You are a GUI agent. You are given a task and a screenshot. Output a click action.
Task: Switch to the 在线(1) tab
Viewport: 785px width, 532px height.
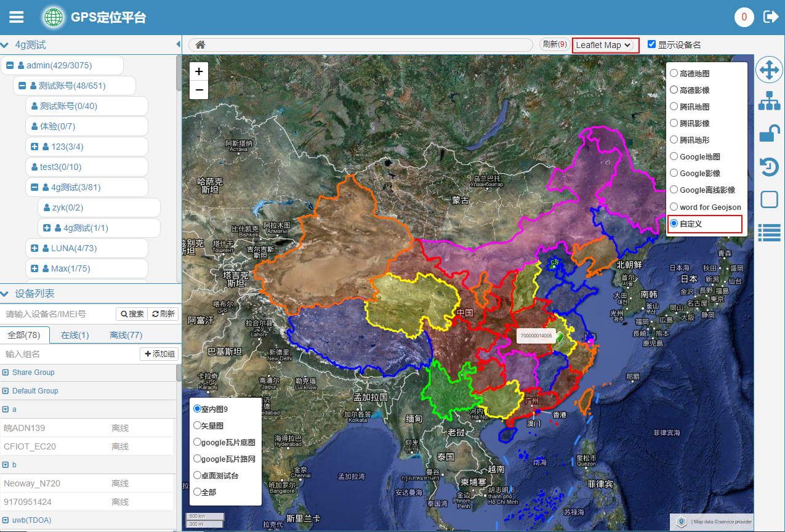coord(74,335)
